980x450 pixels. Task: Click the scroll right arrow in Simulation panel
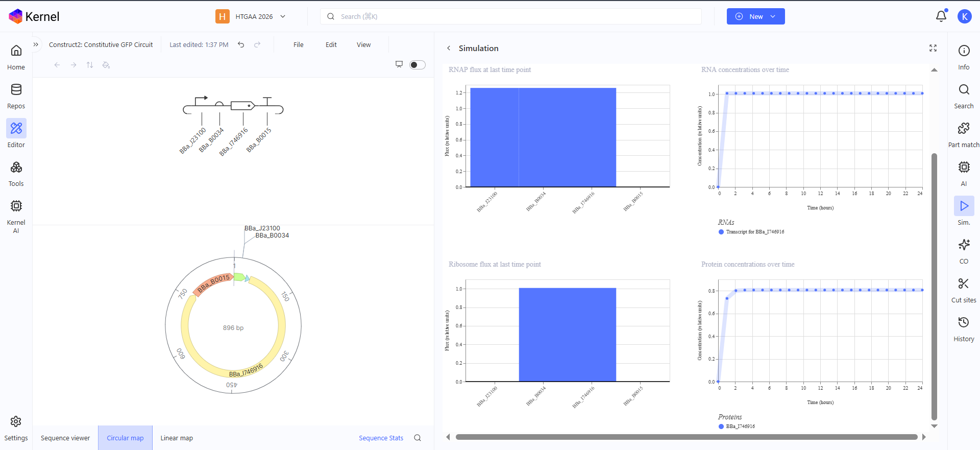[924, 437]
